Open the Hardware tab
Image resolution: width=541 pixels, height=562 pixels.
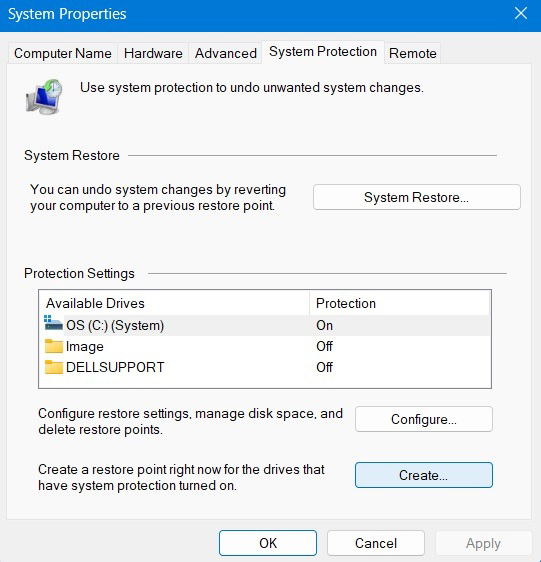click(x=153, y=53)
